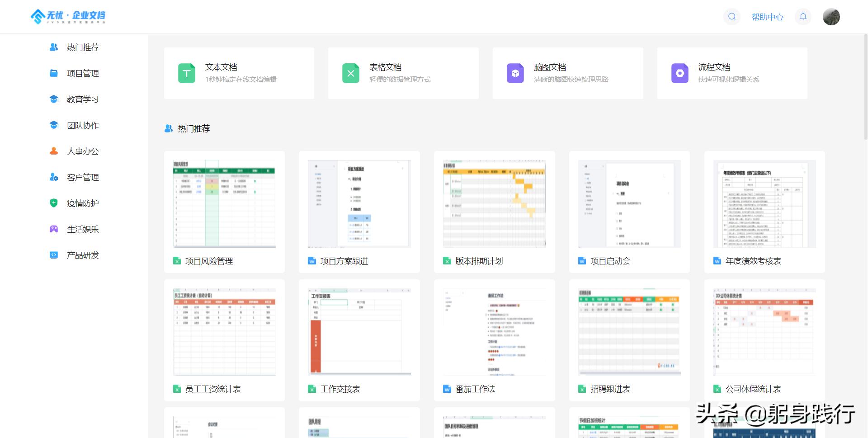This screenshot has height=438, width=868.
Task: Select 团队协作 in the sidebar
Action: (x=83, y=125)
